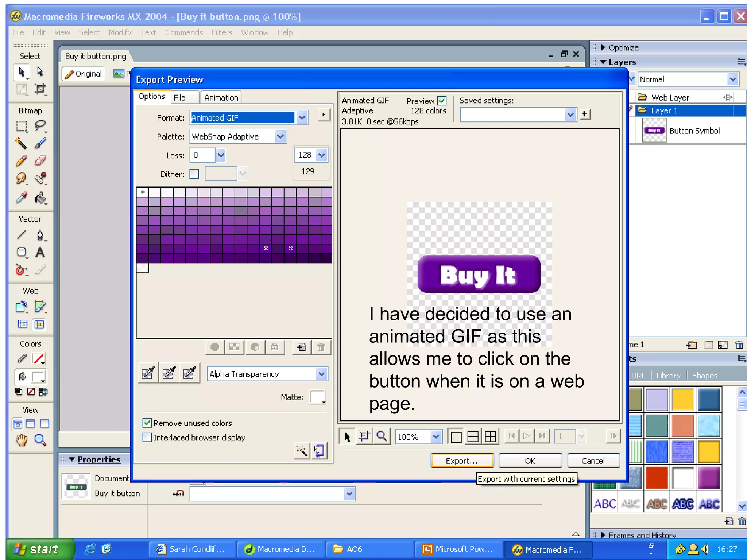The image size is (747, 560).
Task: Select the Subselection tool
Action: click(40, 72)
